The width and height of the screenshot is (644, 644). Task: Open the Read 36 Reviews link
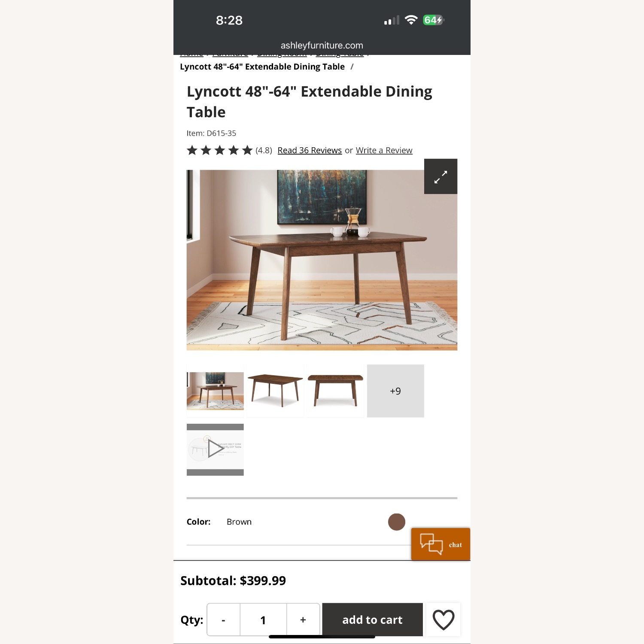[310, 150]
